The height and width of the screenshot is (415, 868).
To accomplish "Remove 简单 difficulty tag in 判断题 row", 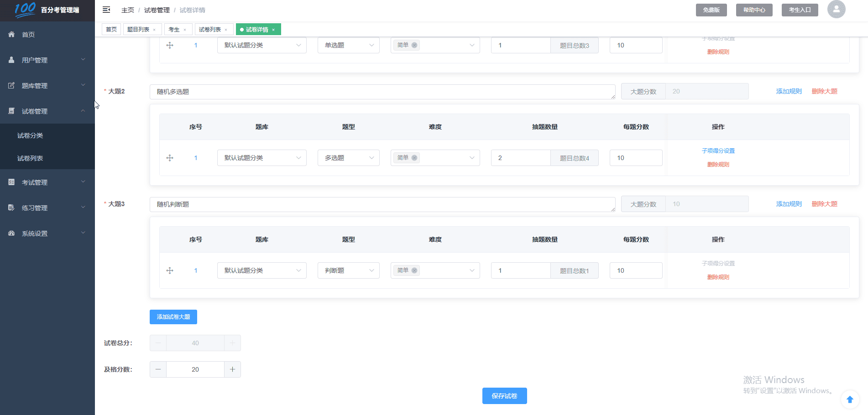I will click(414, 270).
